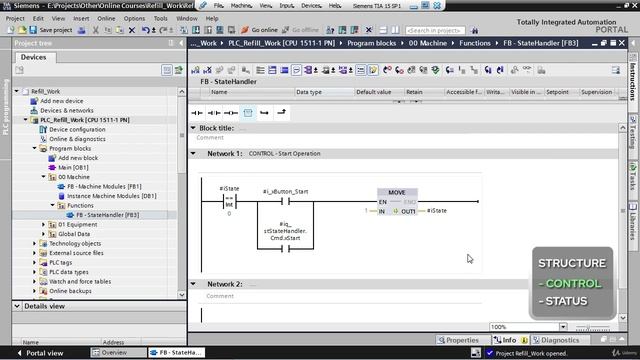
Task: Click the open project folder icon
Action: point(22,30)
